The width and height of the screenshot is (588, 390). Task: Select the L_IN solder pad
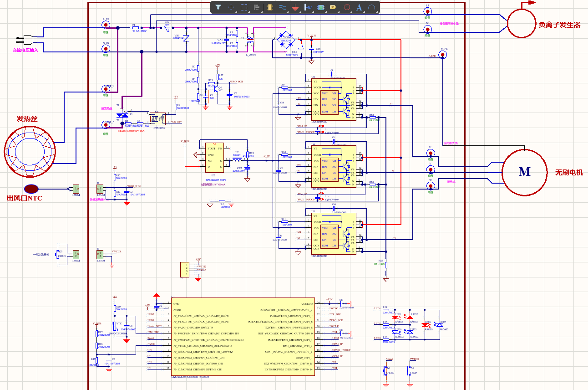pyautogui.click(x=106, y=26)
